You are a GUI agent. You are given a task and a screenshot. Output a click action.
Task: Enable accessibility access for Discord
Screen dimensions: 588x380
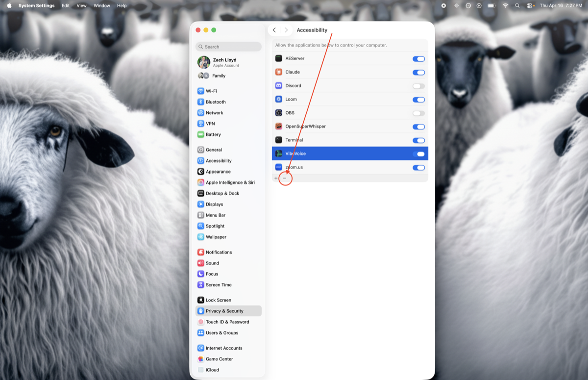(x=418, y=85)
